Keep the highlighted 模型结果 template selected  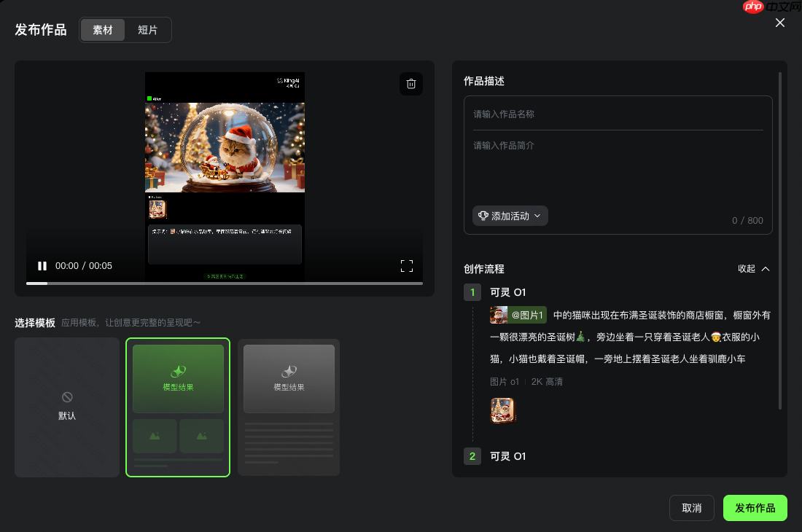177,407
